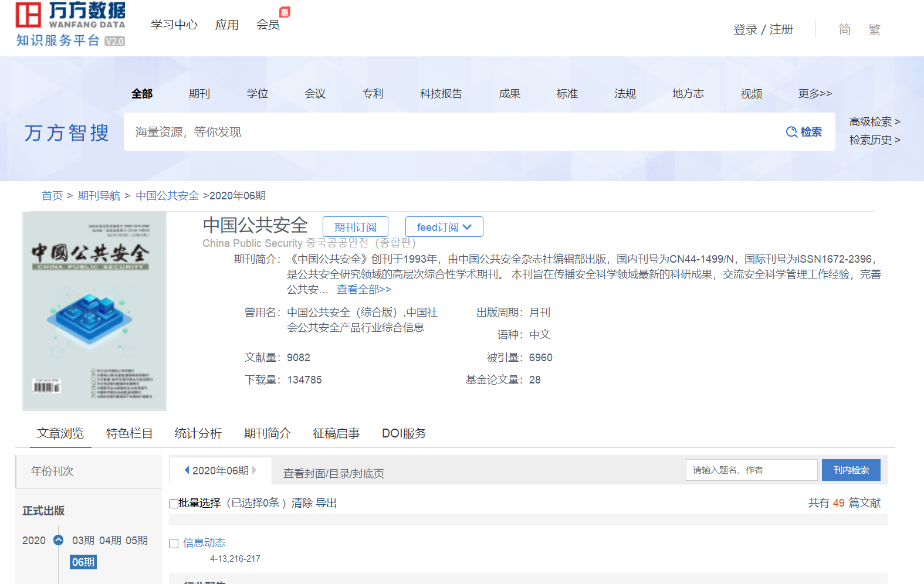Select issue 05期 of 2020
The image size is (924, 584).
(137, 540)
